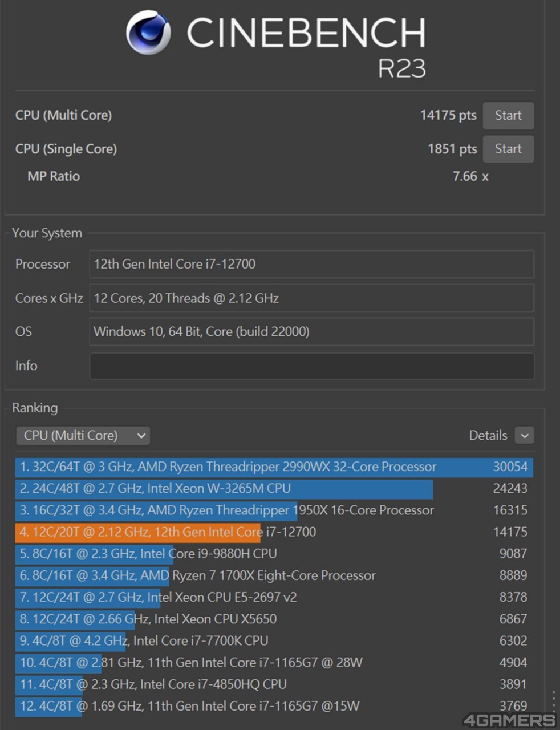
Task: Click the OS field showing Windows 10
Action: coord(312,332)
